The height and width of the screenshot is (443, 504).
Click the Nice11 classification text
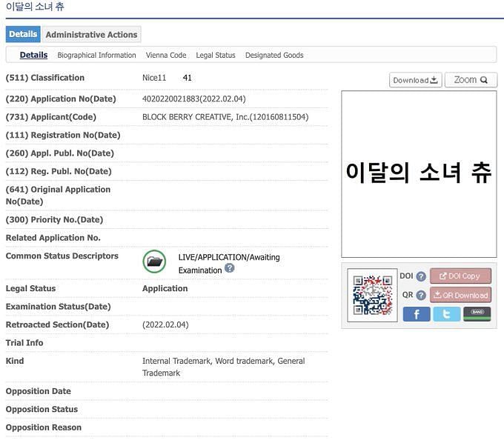(x=154, y=78)
